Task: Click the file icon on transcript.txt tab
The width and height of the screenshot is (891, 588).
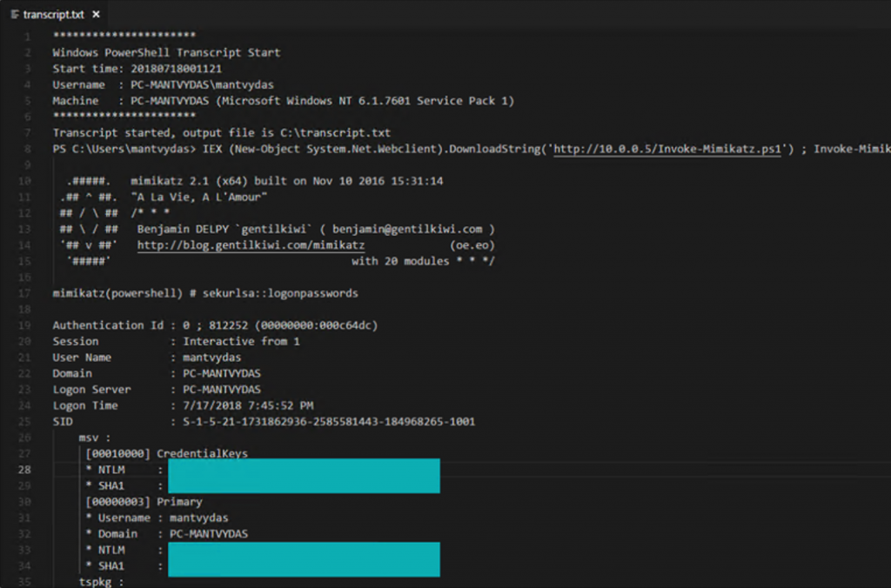Action: coord(15,14)
